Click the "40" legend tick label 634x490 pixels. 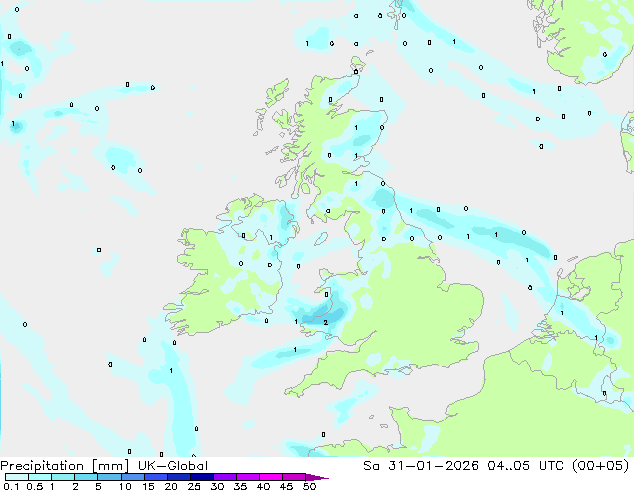point(263,486)
